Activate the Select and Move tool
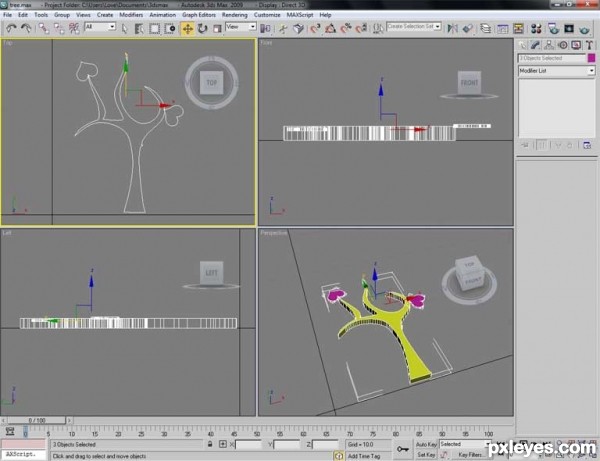This screenshot has width=600, height=461. (188, 29)
